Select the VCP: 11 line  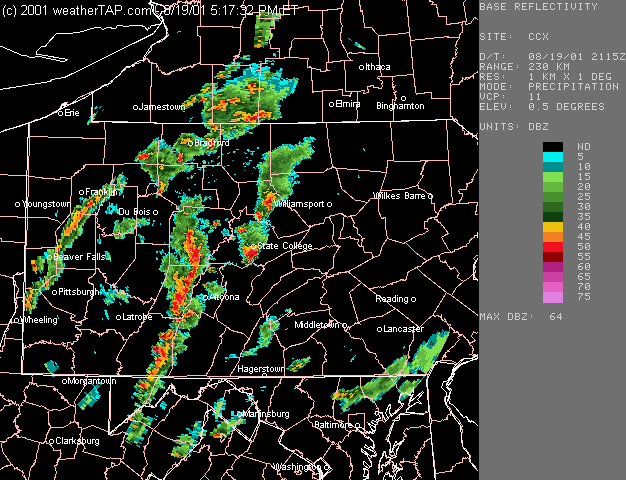pos(511,97)
